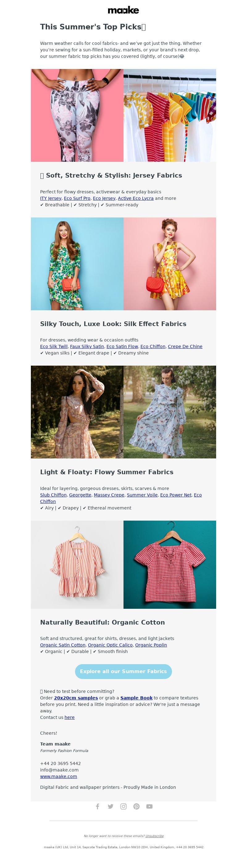The width and height of the screenshot is (247, 868).
Task: Open the Active Eco Lycra link
Action: (136, 198)
